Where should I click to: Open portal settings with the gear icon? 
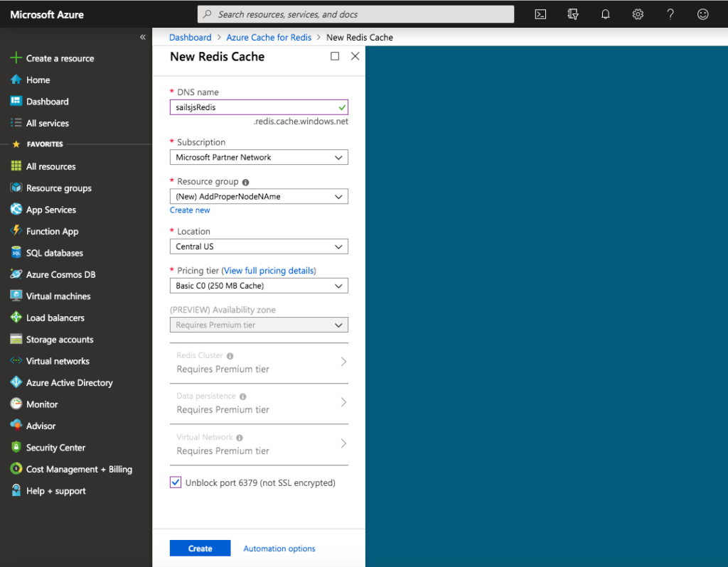coord(638,13)
